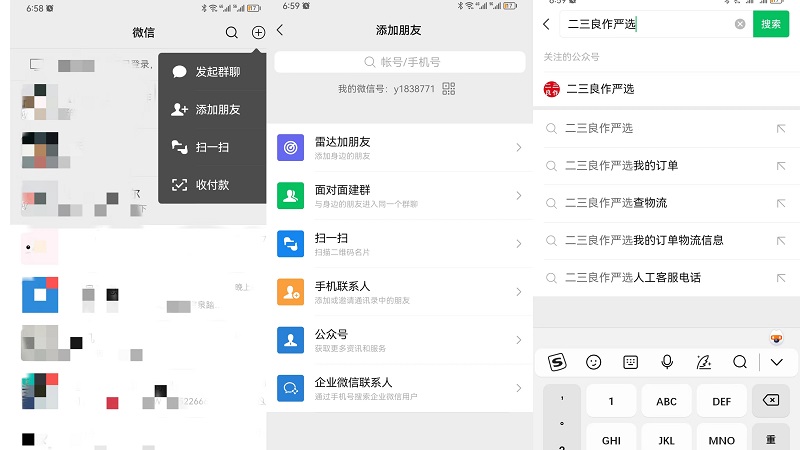The width and height of the screenshot is (800, 450).
Task: Tap the 扫一扫 blue icon in add-friend list
Action: coord(290,243)
